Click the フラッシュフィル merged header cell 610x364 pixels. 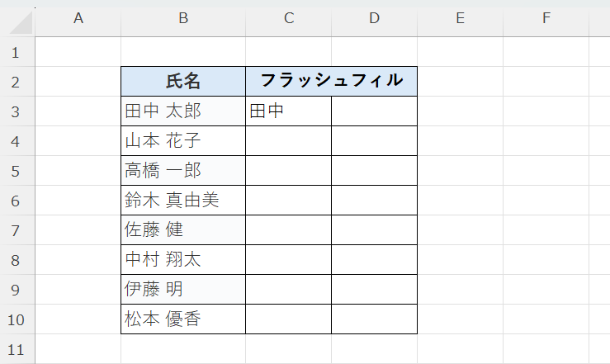(x=331, y=81)
